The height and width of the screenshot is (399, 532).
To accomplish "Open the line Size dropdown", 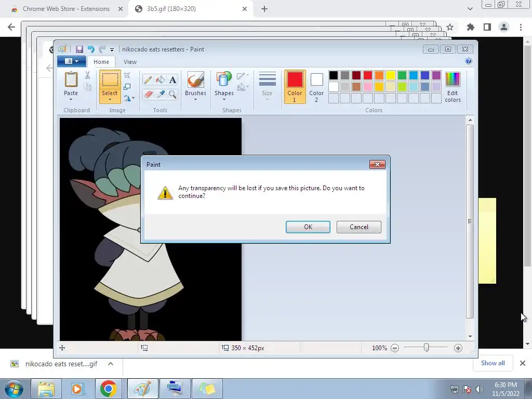I will pyautogui.click(x=267, y=86).
